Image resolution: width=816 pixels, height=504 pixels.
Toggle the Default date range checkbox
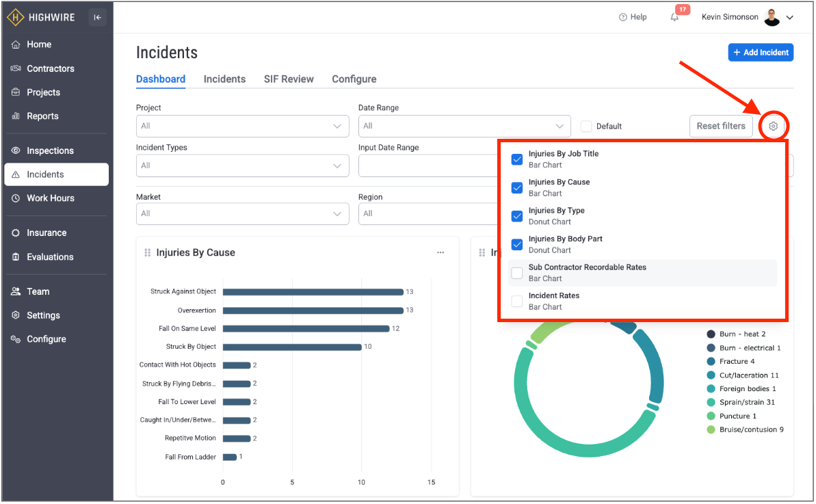click(585, 127)
